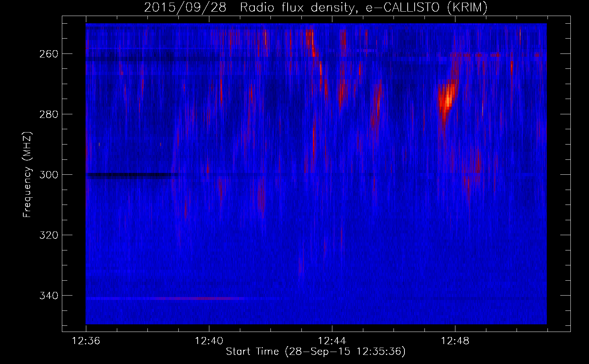Click the 'Start Time (28-Sep-15 12:35:36)' label

tap(316, 352)
